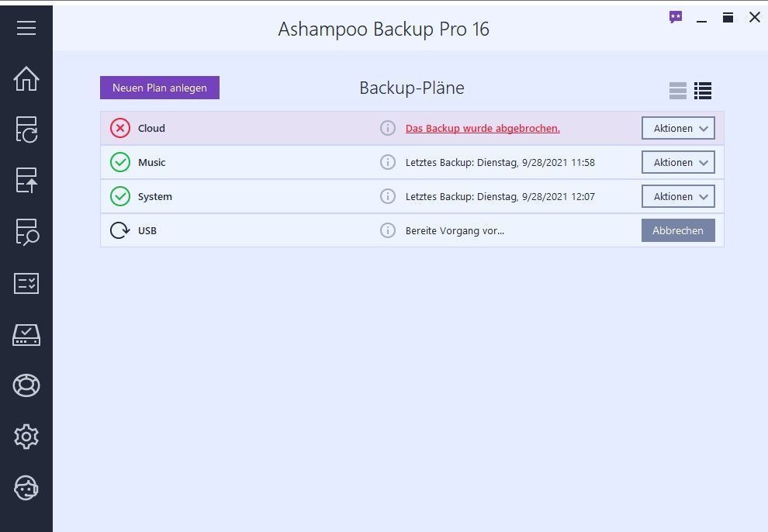This screenshot has height=532, width=768.
Task: Select the USB backup plan row
Action: coord(248,230)
